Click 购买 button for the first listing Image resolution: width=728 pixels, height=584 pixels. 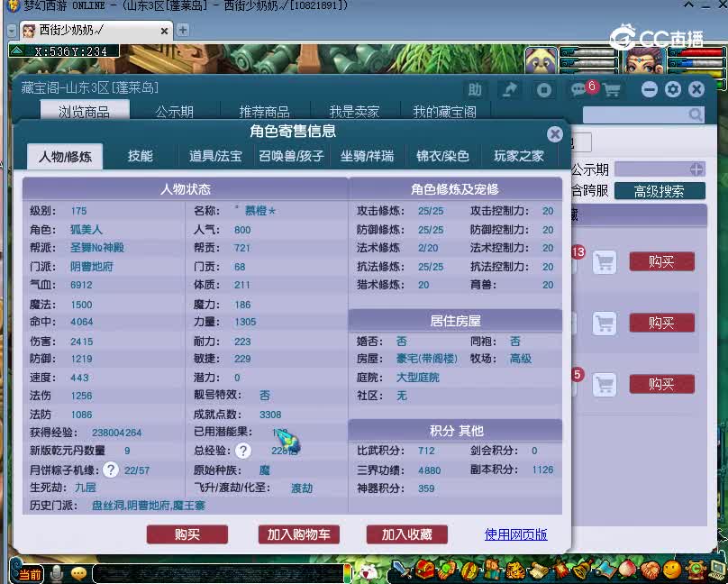661,262
